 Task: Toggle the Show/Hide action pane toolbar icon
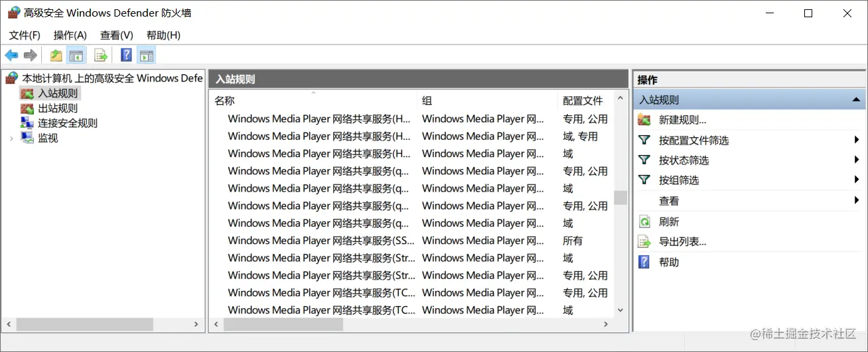coord(147,55)
